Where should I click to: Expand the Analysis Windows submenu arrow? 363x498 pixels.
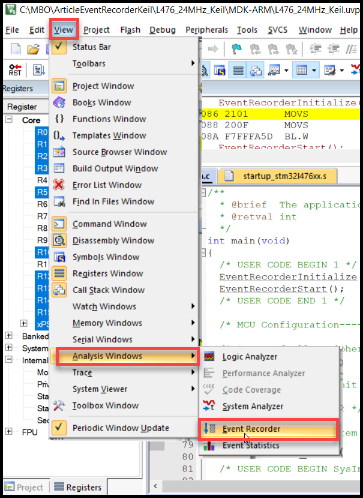[193, 356]
